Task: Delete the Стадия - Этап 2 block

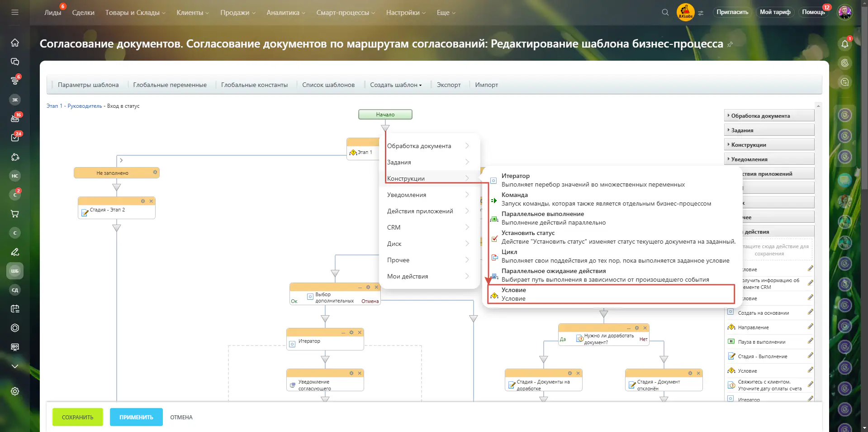Action: pos(151,201)
